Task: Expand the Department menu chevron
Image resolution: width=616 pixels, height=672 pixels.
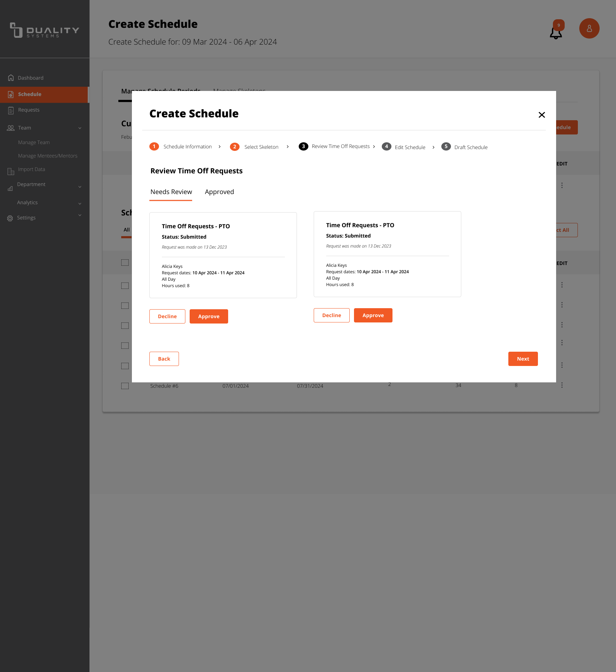Action: pyautogui.click(x=80, y=187)
